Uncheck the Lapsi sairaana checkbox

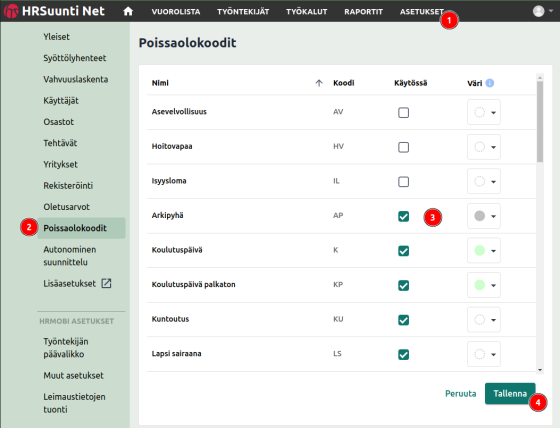[x=403, y=354]
